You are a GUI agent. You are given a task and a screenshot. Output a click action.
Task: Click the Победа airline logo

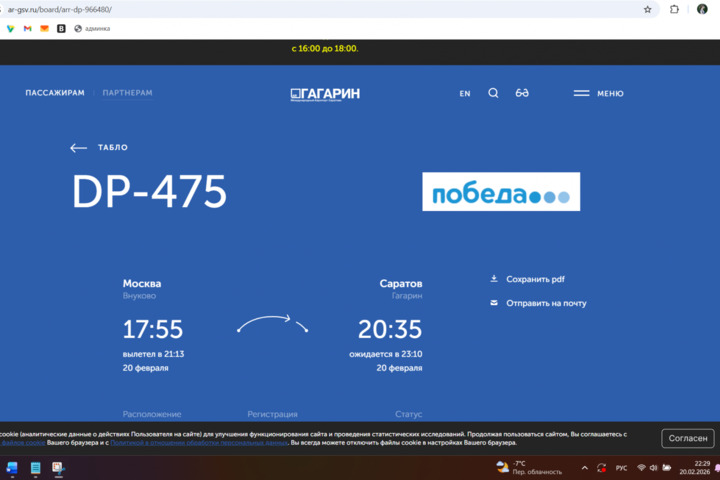click(501, 192)
